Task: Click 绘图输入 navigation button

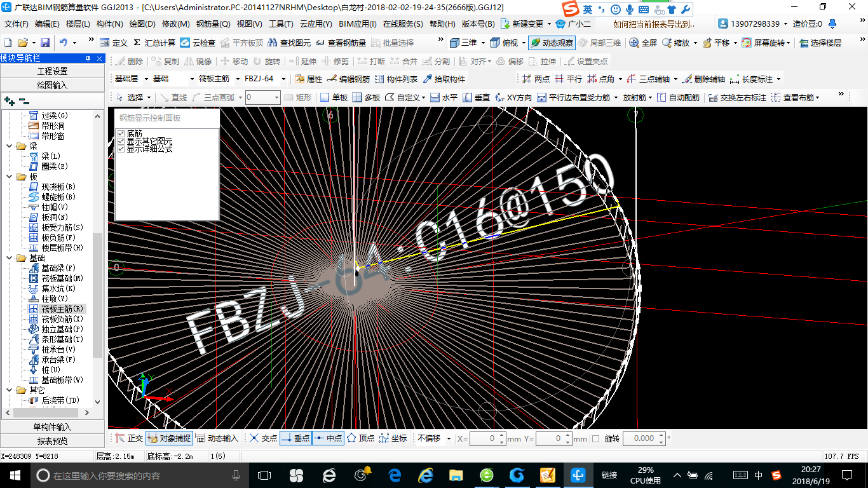Action: coord(52,85)
